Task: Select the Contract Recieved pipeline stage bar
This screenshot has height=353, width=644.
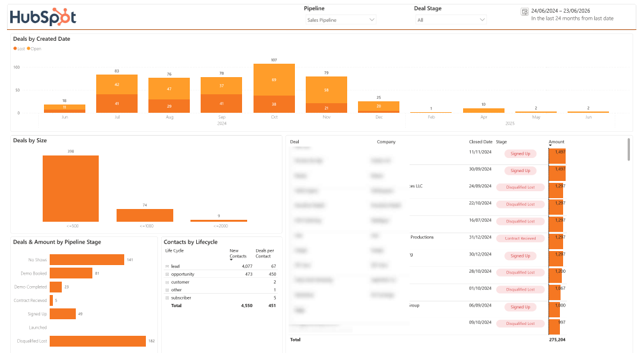Action: pyautogui.click(x=52, y=300)
